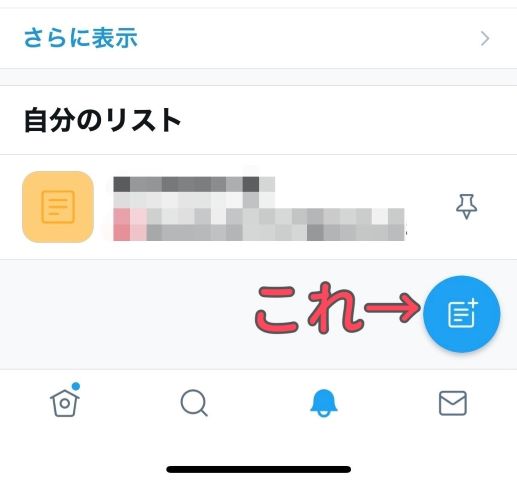The image size is (517, 483).
Task: Click the さらに表示 link
Action: (81, 38)
